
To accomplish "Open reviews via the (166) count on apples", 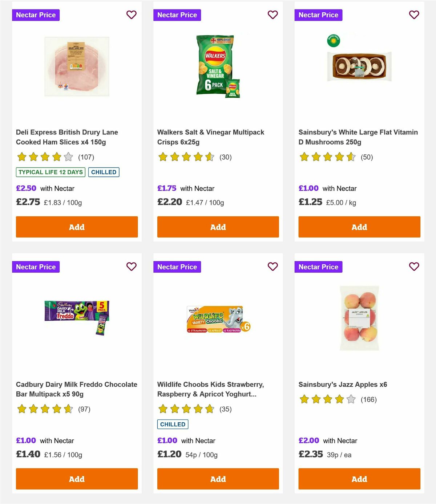I will pos(368,399).
